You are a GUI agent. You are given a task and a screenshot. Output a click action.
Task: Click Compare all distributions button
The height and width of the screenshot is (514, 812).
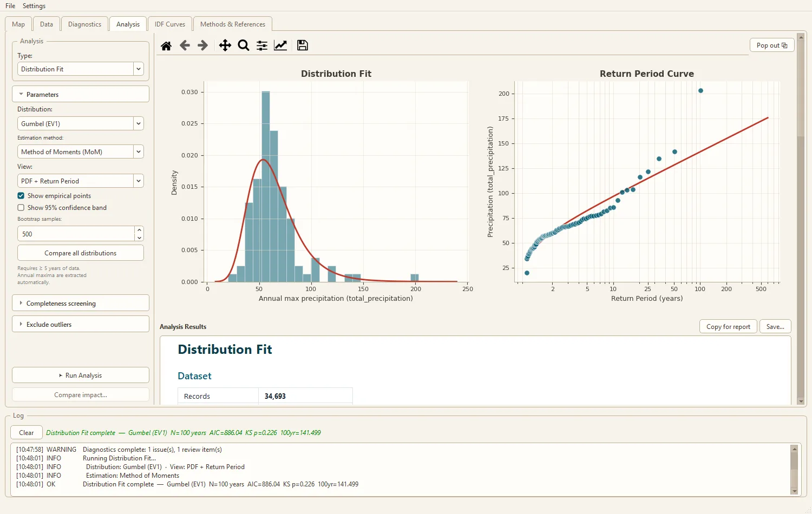(x=80, y=253)
